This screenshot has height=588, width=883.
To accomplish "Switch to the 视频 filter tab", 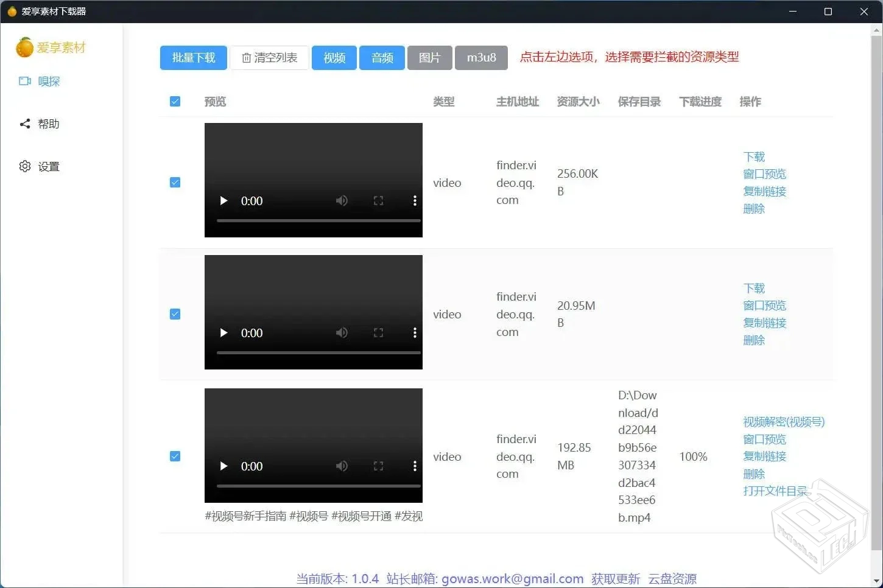I will pos(334,57).
